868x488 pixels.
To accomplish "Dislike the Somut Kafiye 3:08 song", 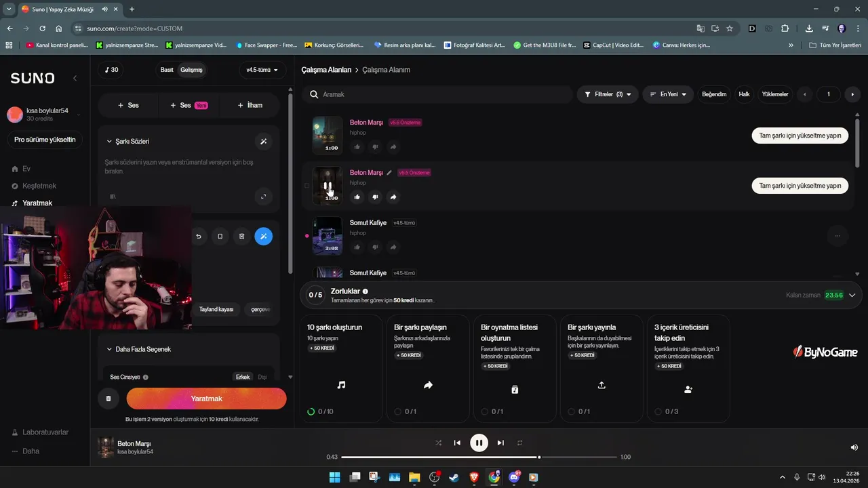I will (x=375, y=247).
